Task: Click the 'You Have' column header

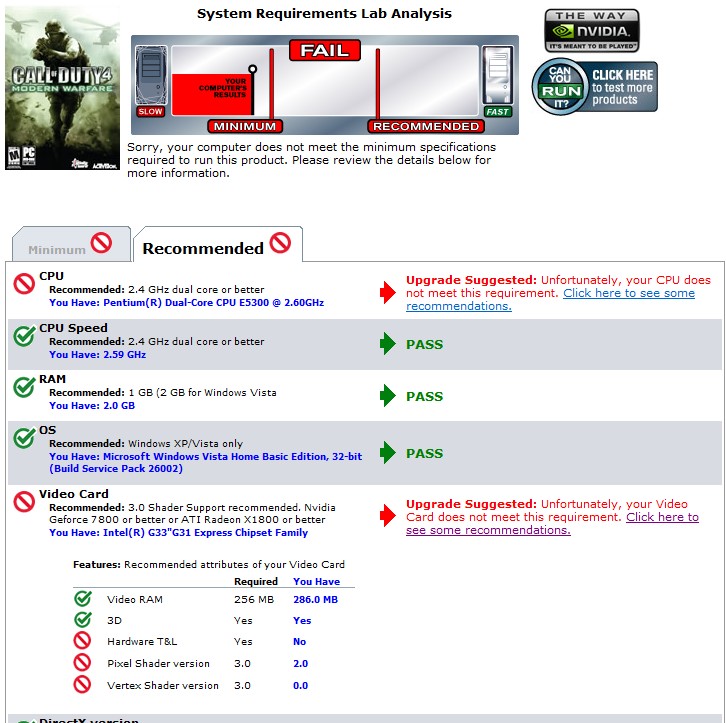Action: tap(317, 581)
